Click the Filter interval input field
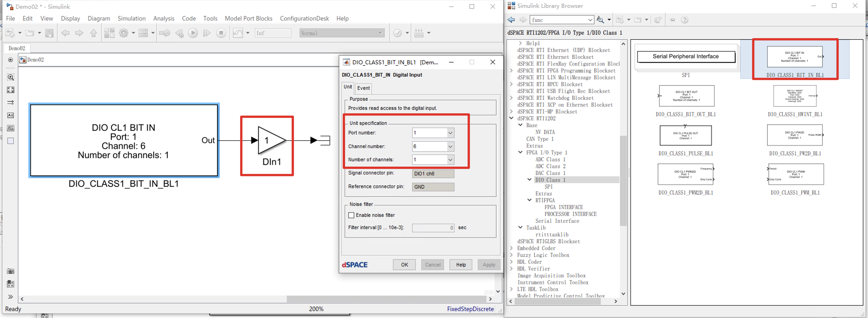 (x=433, y=228)
